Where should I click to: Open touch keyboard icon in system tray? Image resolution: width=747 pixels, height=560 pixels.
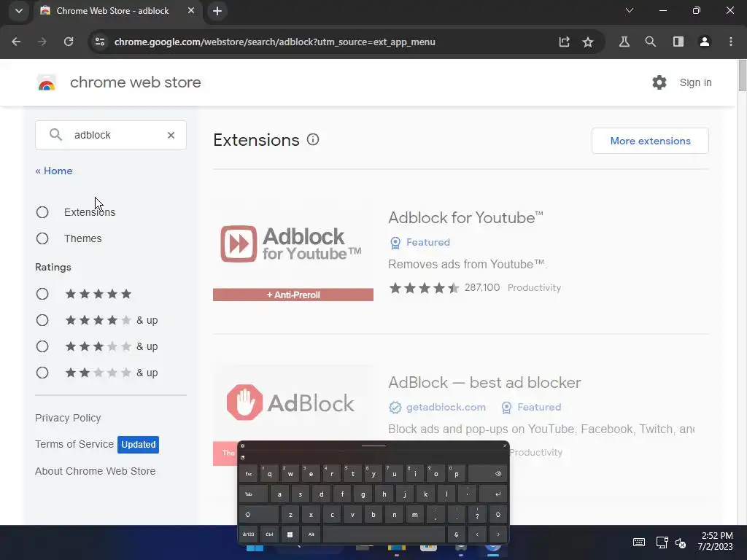tap(639, 542)
